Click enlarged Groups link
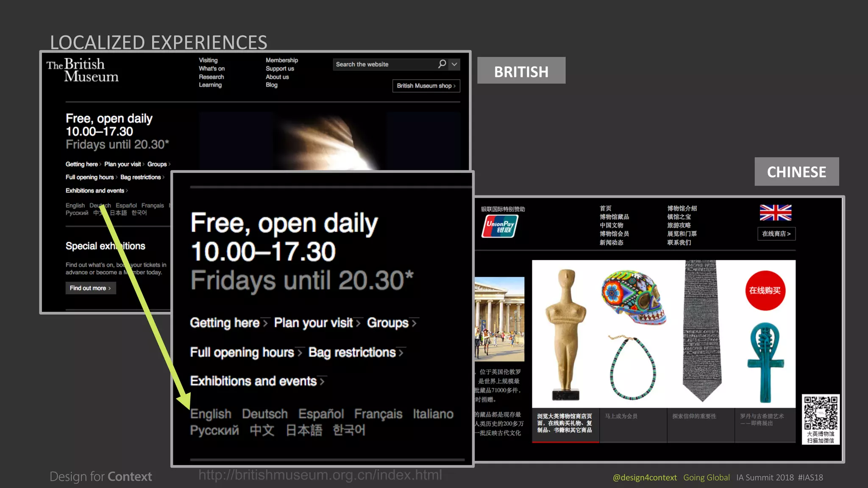 [x=392, y=323]
